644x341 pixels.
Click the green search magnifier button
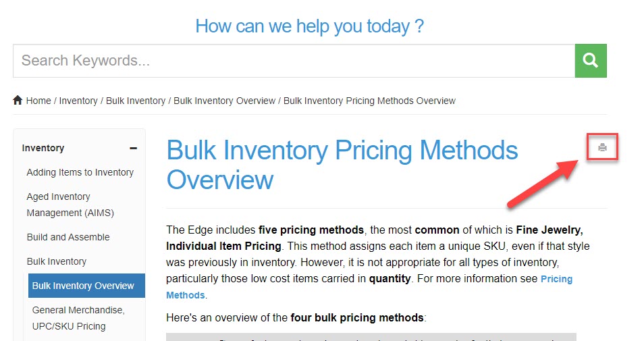pos(591,61)
